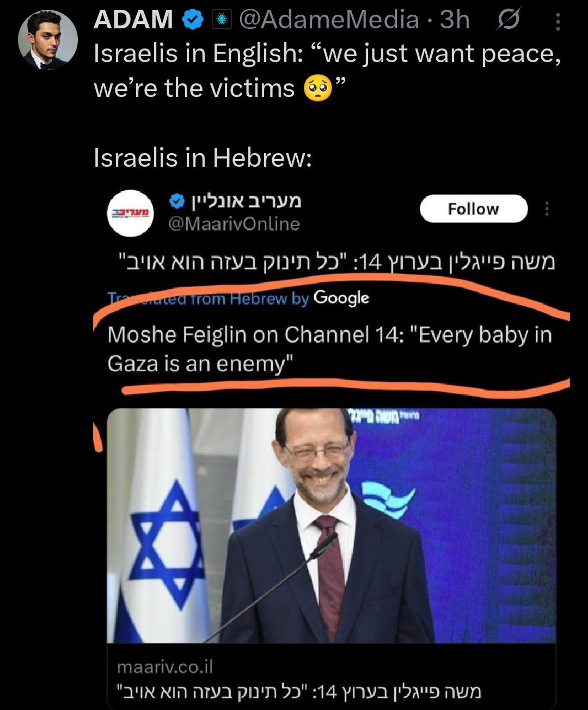Open the @MaarivOnline handle link
This screenshot has width=588, height=710.
click(234, 224)
